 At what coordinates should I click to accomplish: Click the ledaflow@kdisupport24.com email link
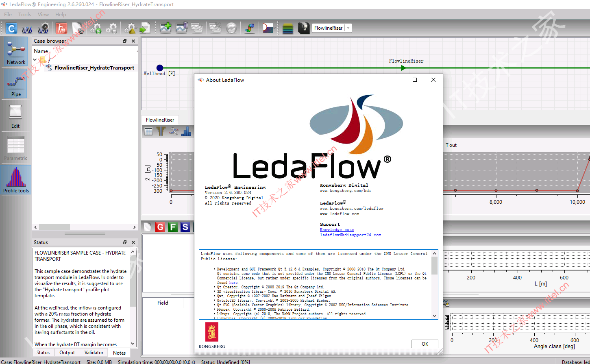click(x=351, y=235)
